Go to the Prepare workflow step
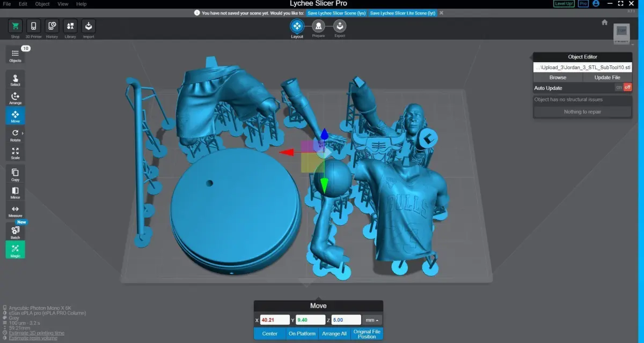 point(318,26)
